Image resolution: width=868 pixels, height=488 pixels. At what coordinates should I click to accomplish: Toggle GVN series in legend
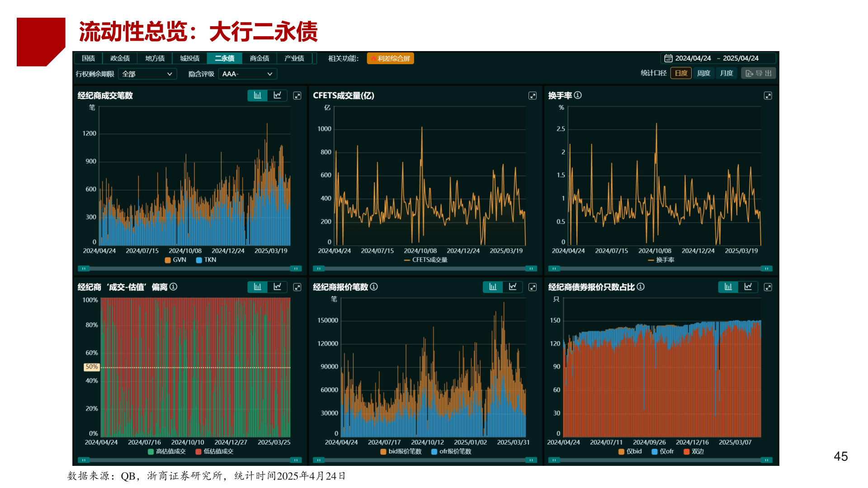click(175, 260)
